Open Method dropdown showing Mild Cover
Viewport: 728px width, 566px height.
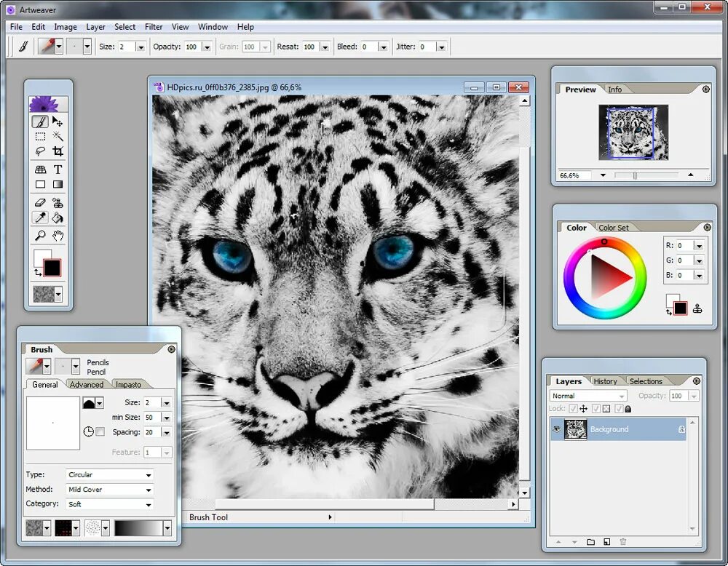tap(110, 490)
